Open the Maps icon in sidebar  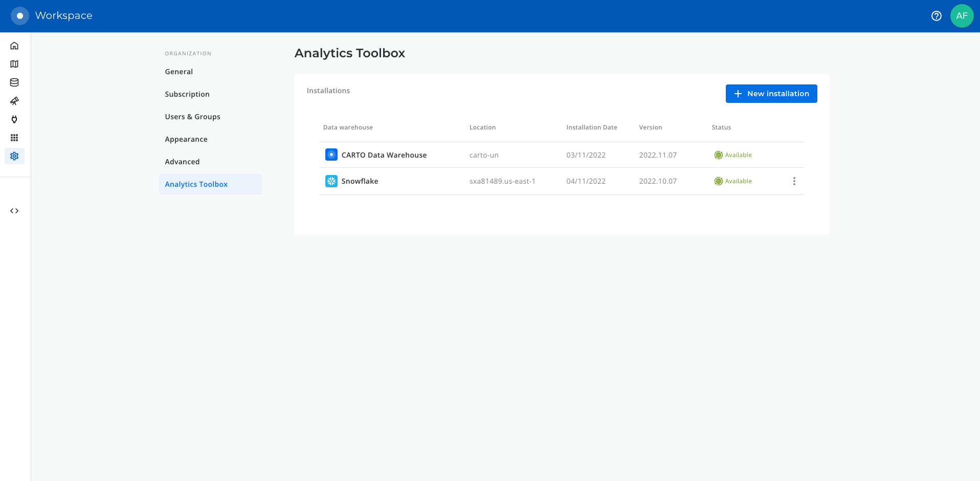pos(14,64)
